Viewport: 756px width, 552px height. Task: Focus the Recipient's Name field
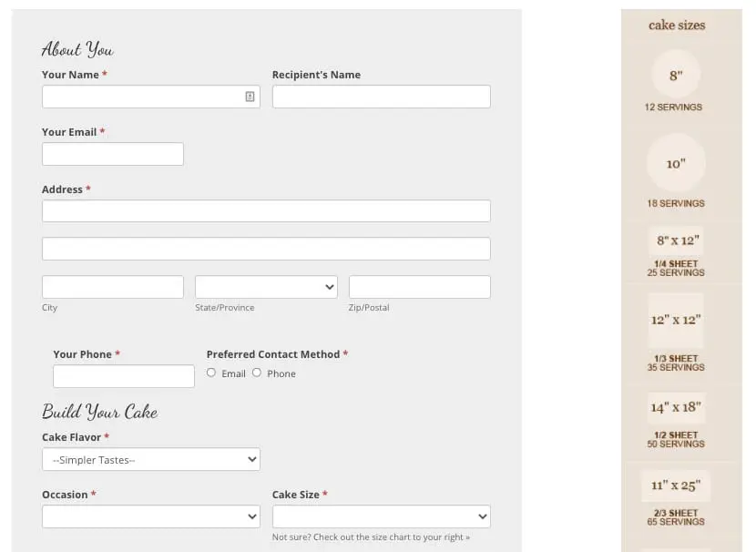[381, 97]
